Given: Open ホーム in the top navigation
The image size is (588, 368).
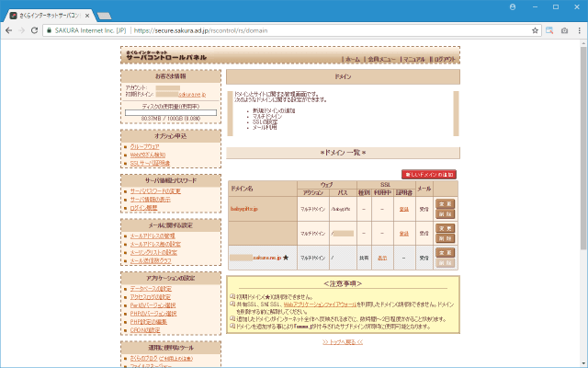Looking at the screenshot, I should point(353,58).
